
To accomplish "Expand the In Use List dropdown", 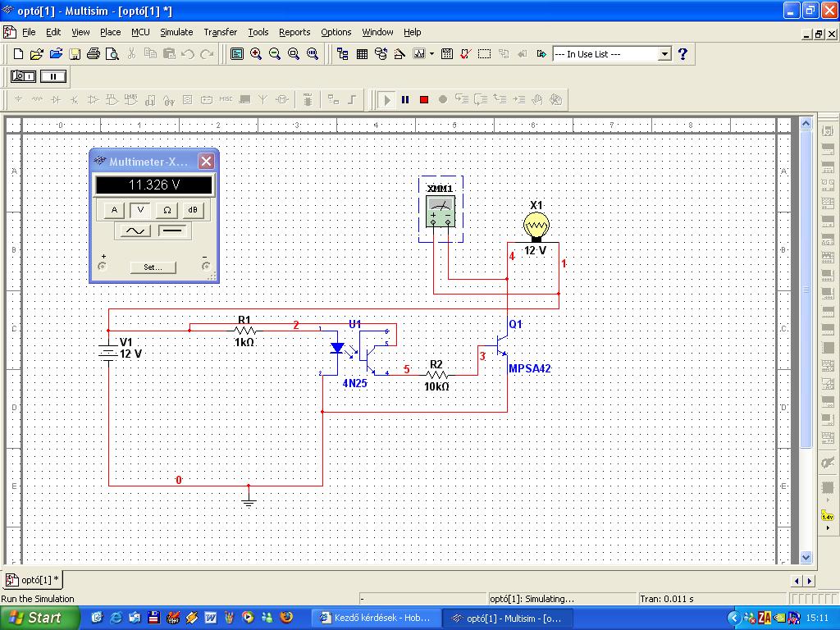I will pos(664,54).
